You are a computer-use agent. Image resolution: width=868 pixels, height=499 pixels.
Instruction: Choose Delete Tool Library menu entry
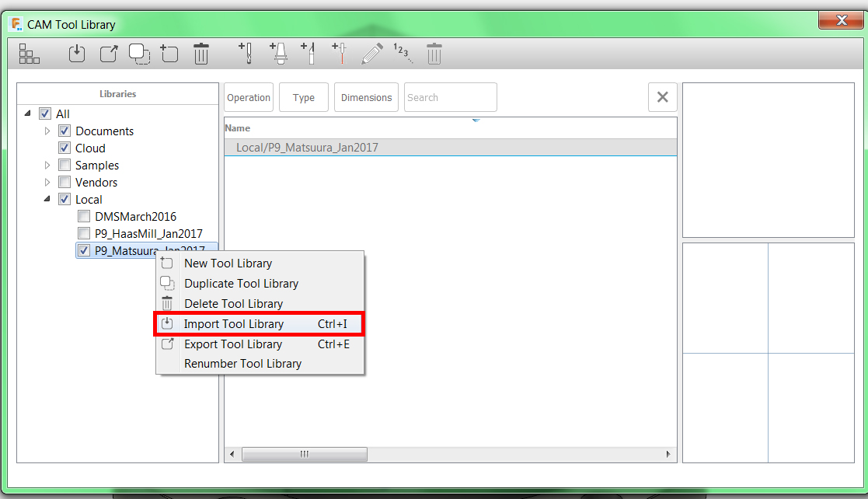click(x=260, y=303)
